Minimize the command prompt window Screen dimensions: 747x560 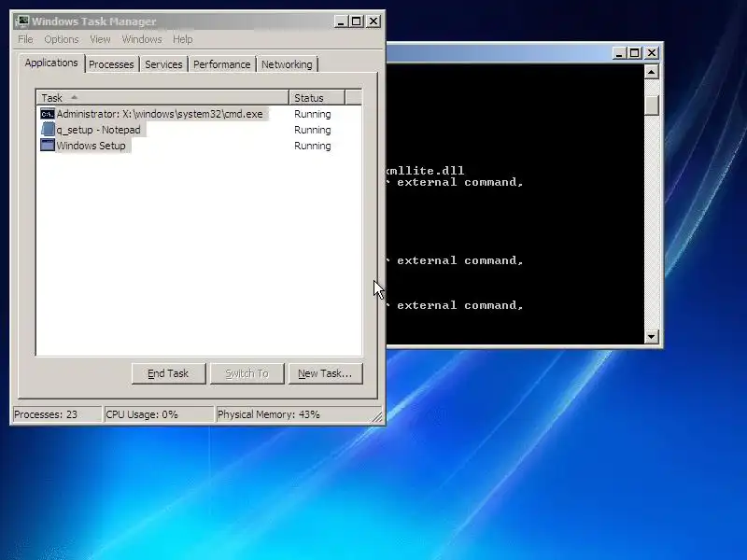click(x=619, y=53)
